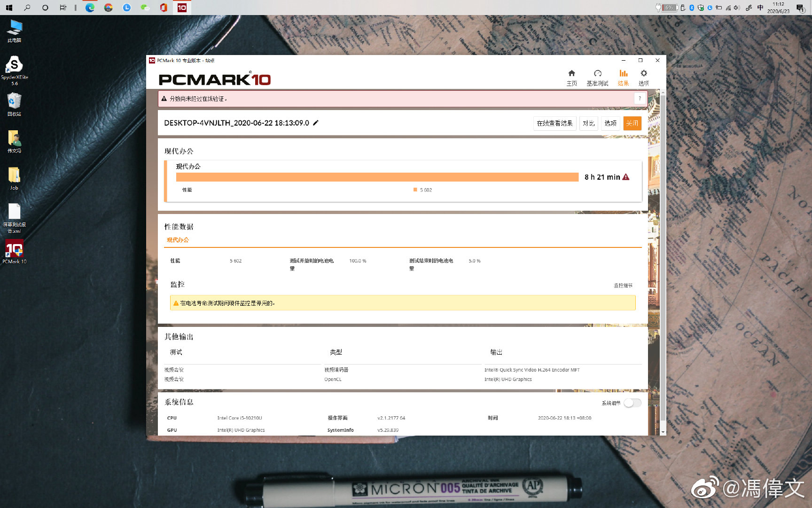Open Cortana from the taskbar
812x508 pixels.
click(x=45, y=8)
